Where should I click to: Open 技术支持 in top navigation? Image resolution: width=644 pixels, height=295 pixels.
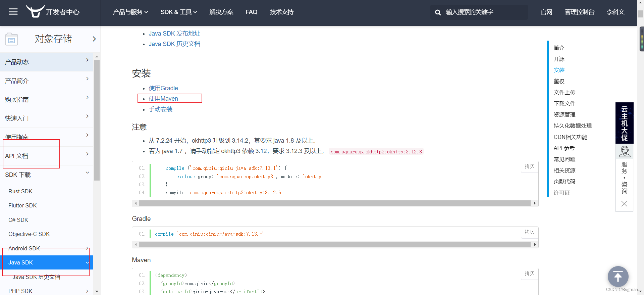tap(282, 12)
